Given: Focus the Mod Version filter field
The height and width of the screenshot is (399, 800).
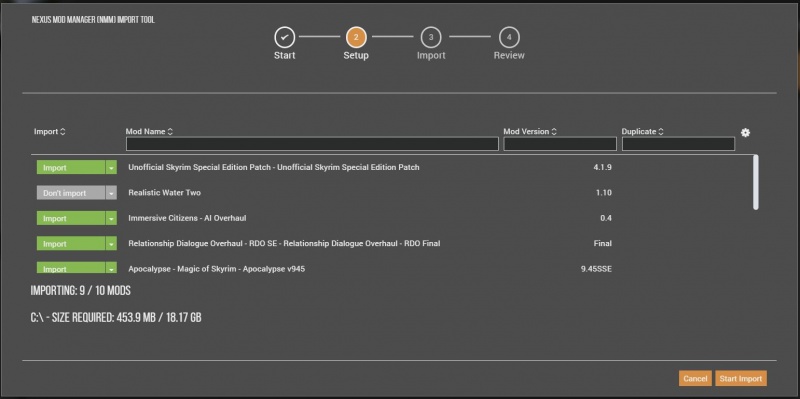Looking at the screenshot, I should [560, 144].
